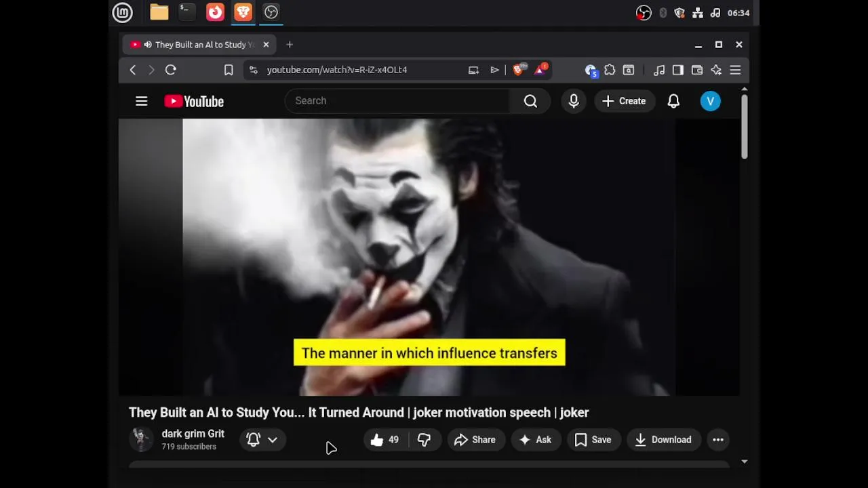Image resolution: width=868 pixels, height=488 pixels.
Task: Open the file manager from the panel
Action: click(x=159, y=12)
